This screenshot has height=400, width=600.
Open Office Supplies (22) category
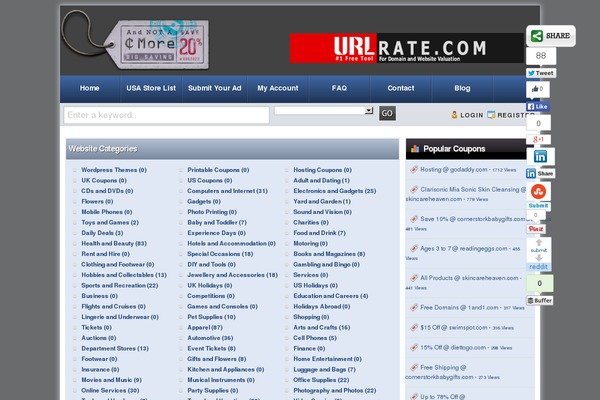[321, 380]
